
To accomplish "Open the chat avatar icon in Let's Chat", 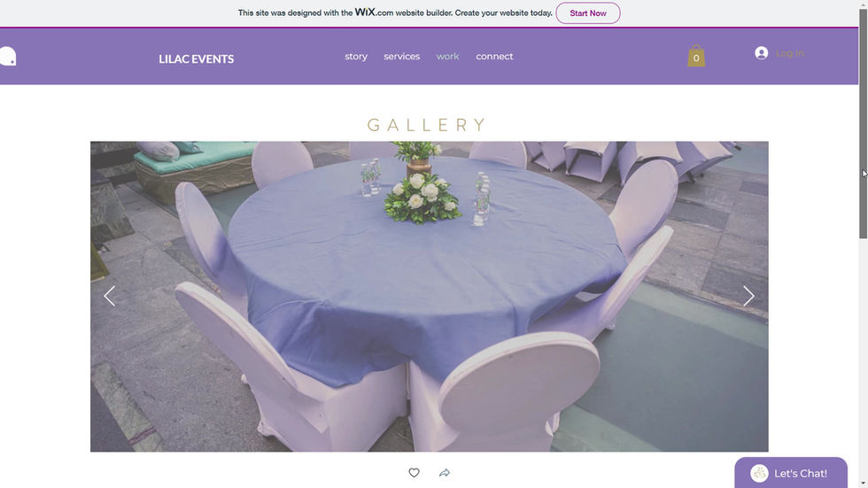I will tap(759, 473).
